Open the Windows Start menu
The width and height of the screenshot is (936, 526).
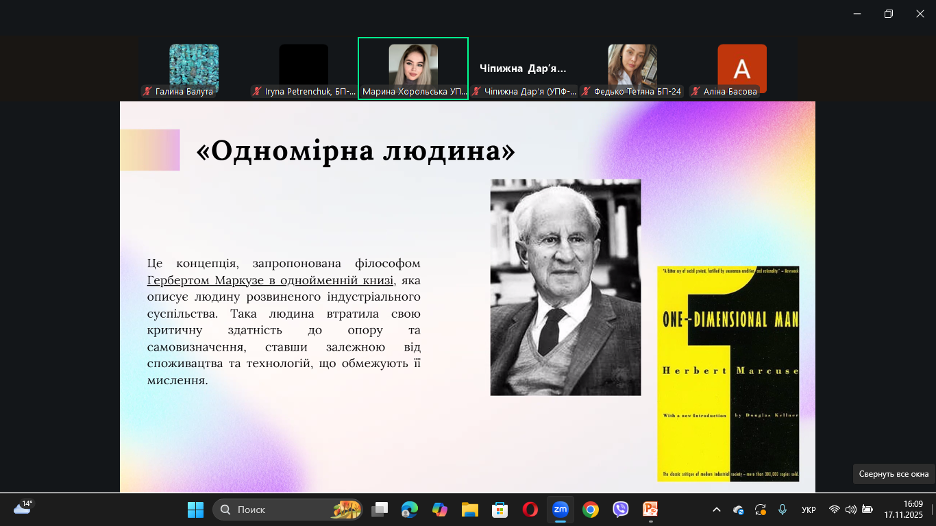click(196, 509)
